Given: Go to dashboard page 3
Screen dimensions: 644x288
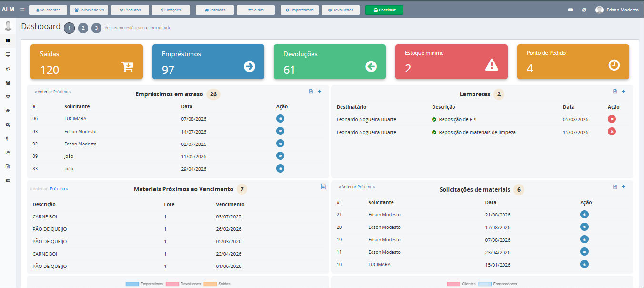Looking at the screenshot, I should (x=97, y=28).
